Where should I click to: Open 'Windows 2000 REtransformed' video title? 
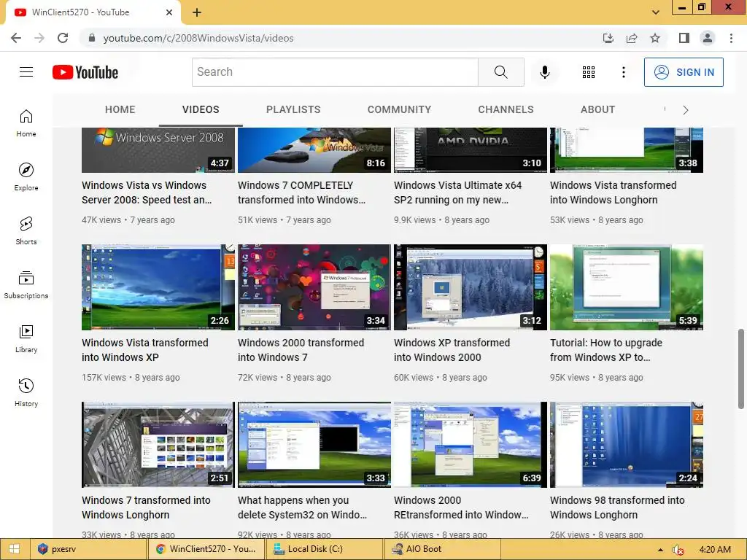click(461, 507)
